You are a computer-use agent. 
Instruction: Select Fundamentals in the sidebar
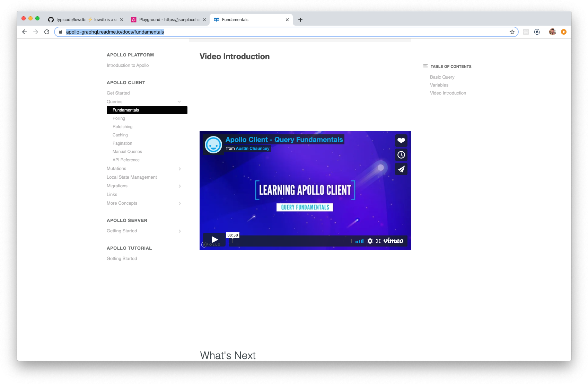(x=147, y=110)
